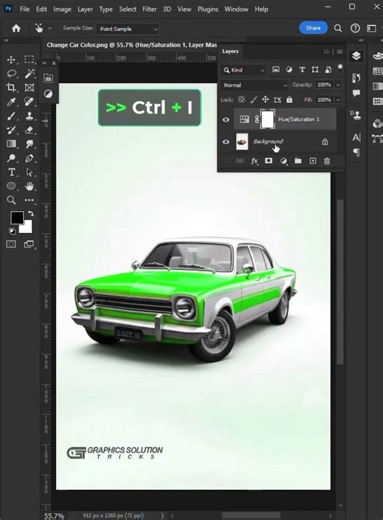Image resolution: width=383 pixels, height=520 pixels.
Task: Select the Gradient tool
Action: click(x=11, y=144)
